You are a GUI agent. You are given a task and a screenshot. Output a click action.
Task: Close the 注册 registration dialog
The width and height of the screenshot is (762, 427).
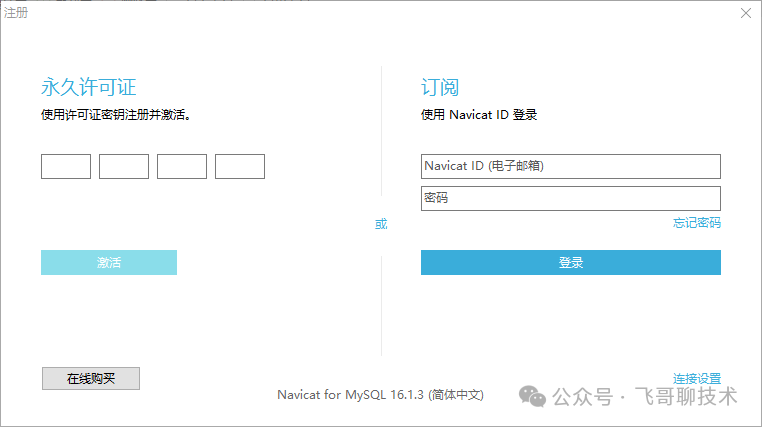[x=745, y=13]
